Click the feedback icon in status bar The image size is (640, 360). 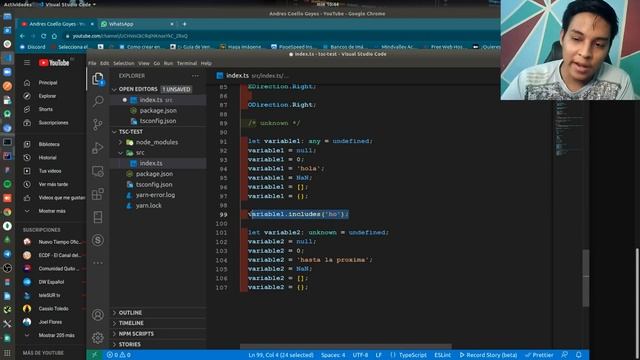[x=564, y=355]
